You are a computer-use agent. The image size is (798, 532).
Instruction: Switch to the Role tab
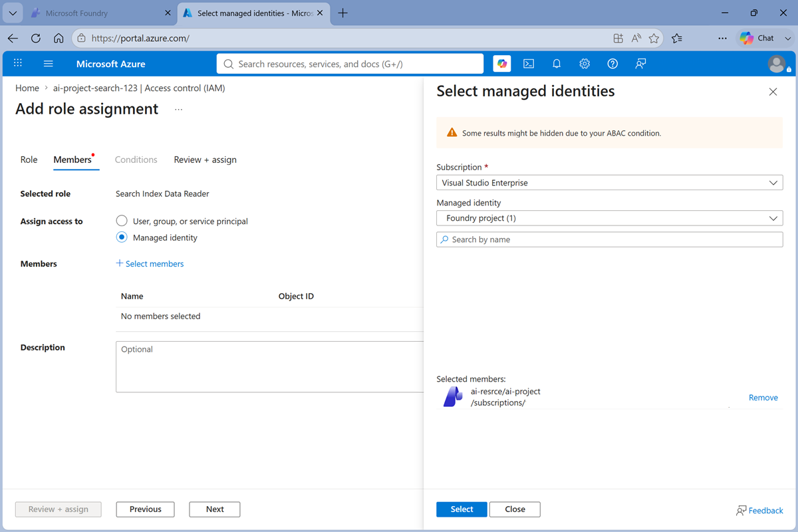(29, 160)
